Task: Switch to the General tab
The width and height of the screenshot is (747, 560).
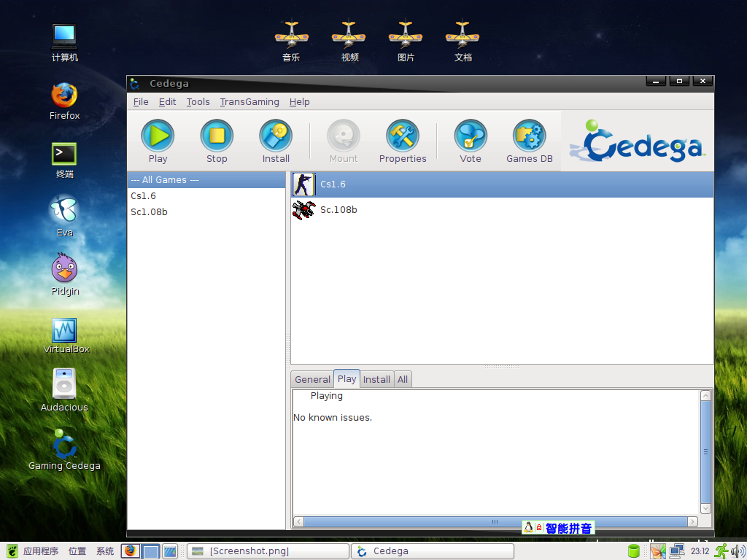Action: 312,379
